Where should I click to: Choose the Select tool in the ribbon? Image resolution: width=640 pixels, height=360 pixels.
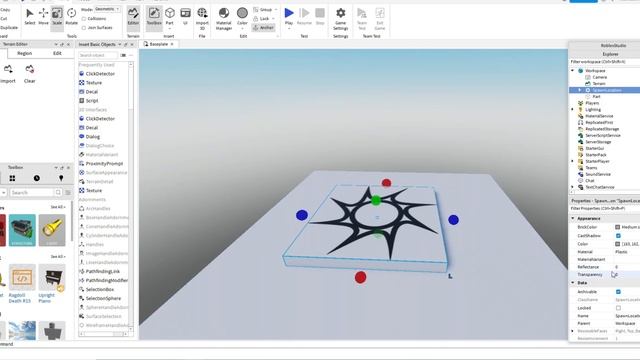click(30, 16)
